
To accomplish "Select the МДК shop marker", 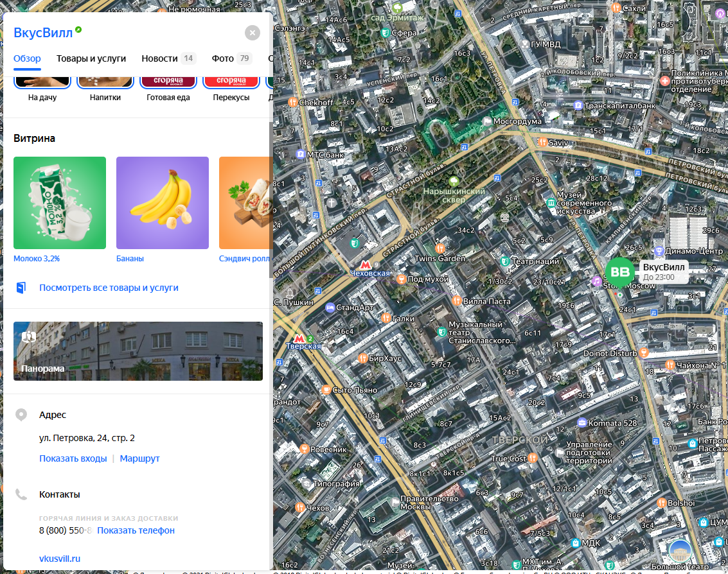I will (x=576, y=543).
